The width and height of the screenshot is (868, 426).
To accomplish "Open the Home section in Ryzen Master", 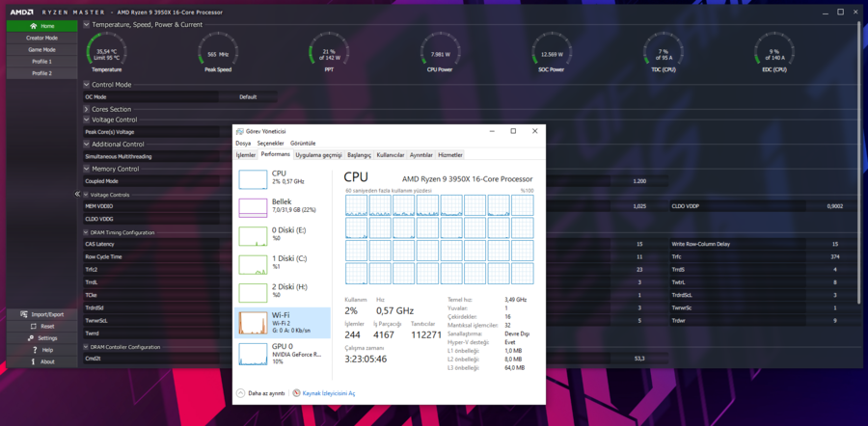I will (42, 26).
